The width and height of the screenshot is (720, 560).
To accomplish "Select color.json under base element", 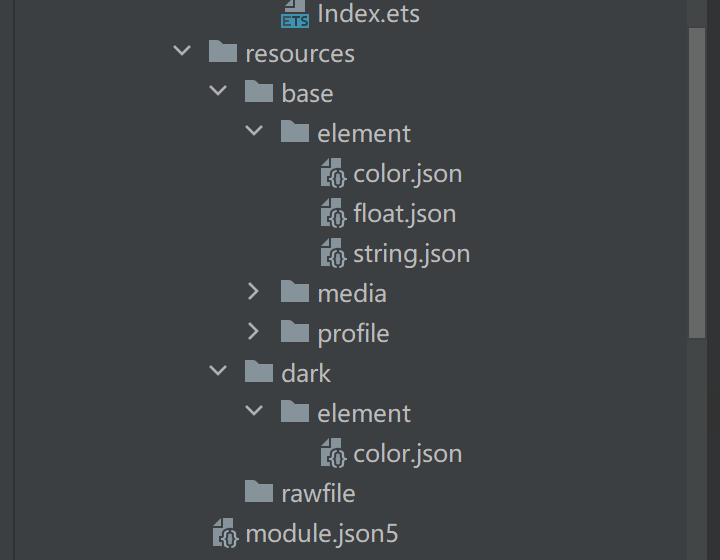I will click(x=407, y=173).
